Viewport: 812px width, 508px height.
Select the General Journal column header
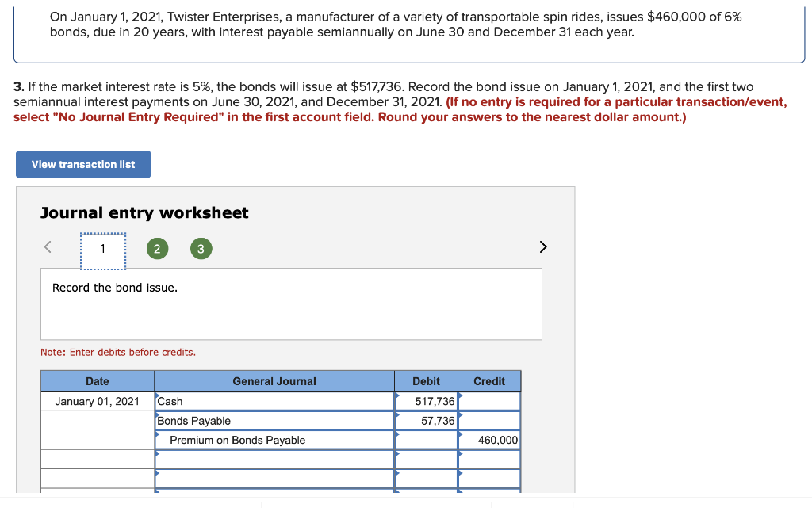pos(274,381)
